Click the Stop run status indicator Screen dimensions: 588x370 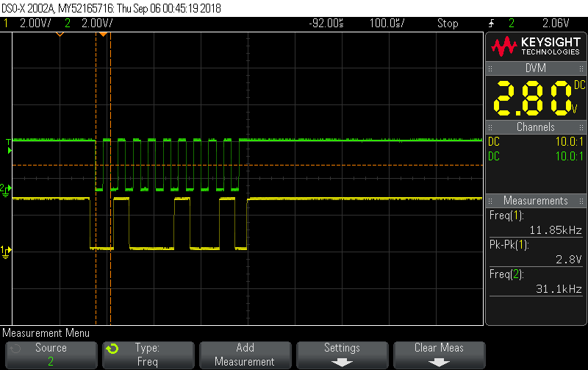[x=448, y=24]
